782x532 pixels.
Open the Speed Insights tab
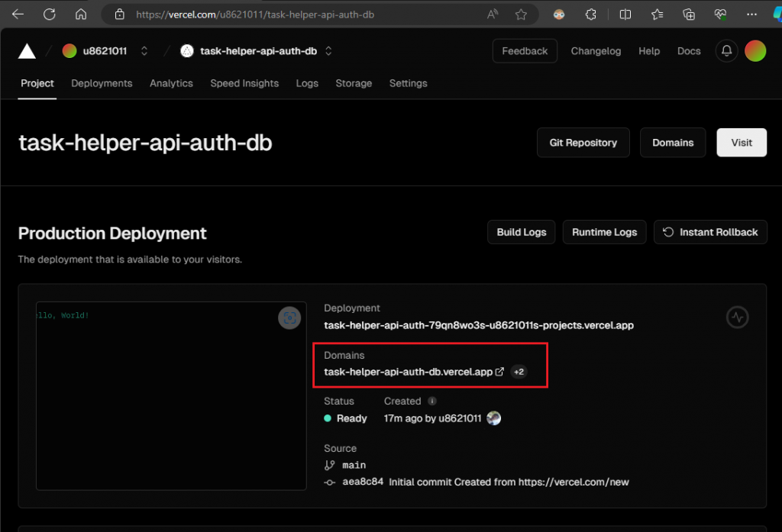[x=244, y=83]
